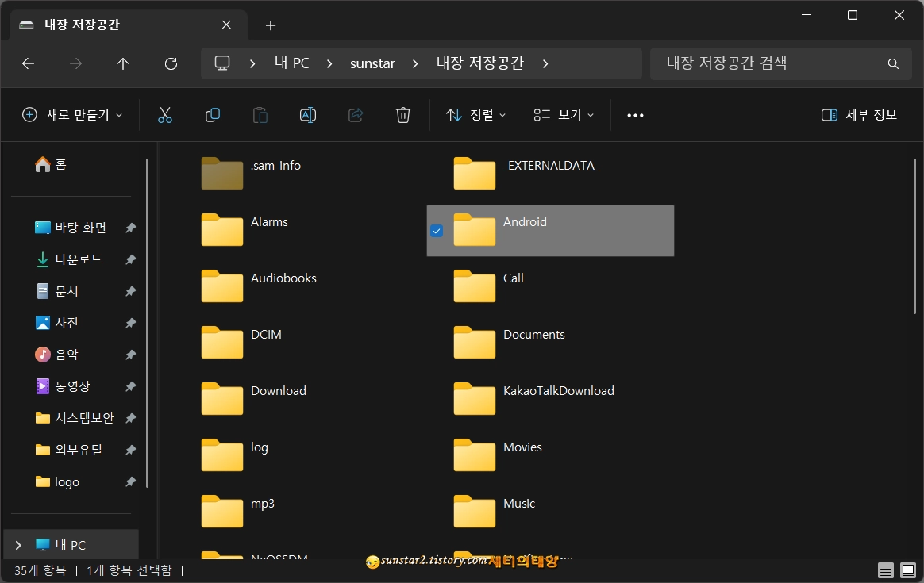Click the file list vertical scrollbar
Viewport: 924px width, 583px height.
tap(914, 236)
